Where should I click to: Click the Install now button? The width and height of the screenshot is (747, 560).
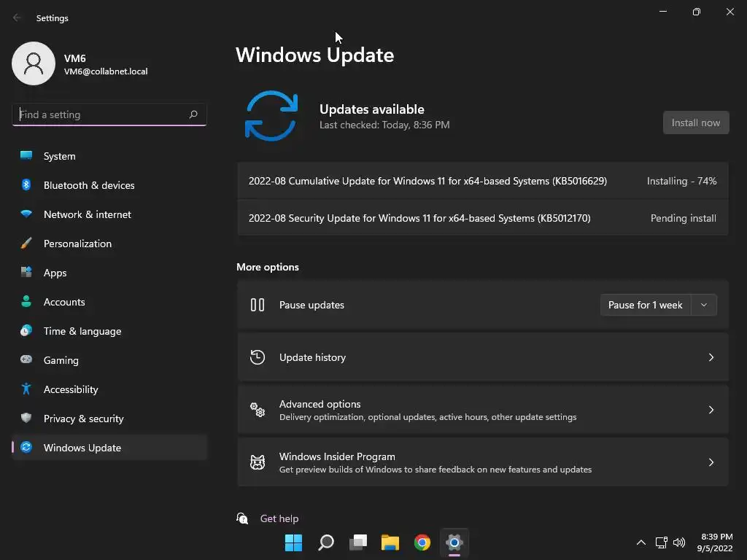point(695,122)
